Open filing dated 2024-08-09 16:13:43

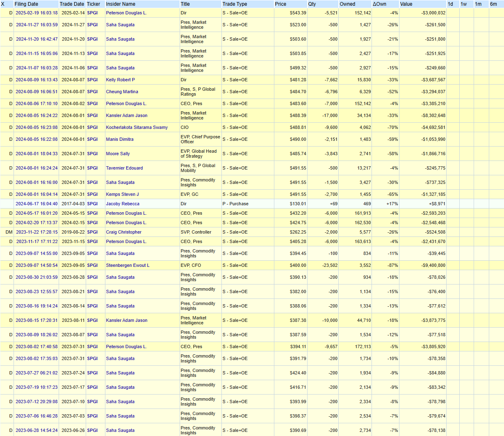36,80
